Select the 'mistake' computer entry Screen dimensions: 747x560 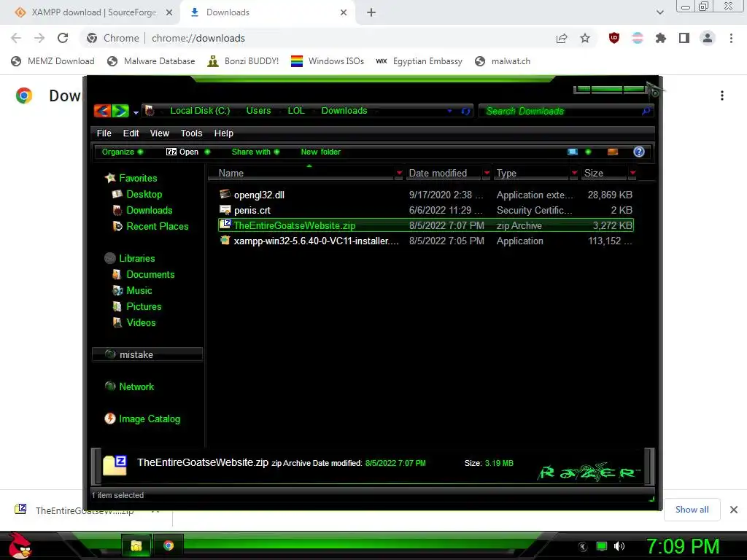147,355
